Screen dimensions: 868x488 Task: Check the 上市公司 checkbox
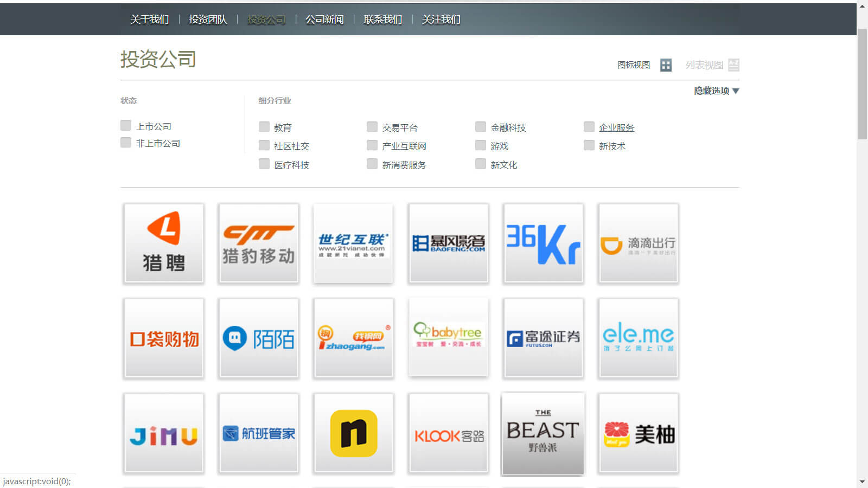pyautogui.click(x=126, y=125)
